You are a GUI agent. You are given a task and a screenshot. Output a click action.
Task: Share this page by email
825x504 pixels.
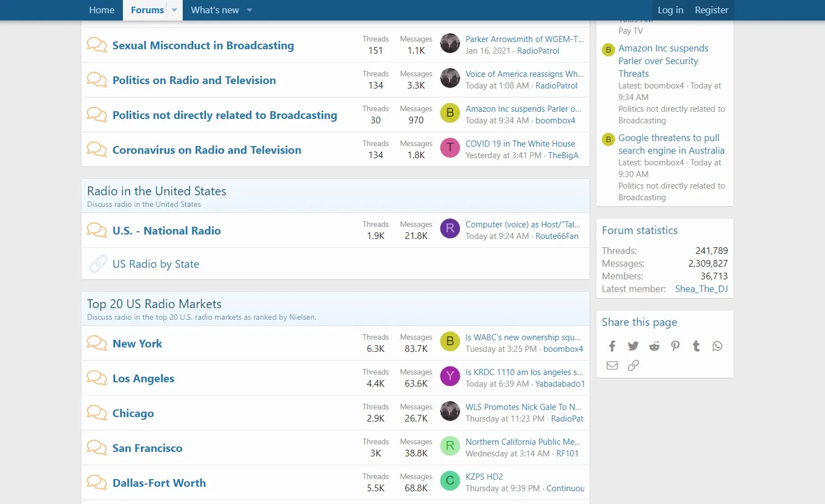pyautogui.click(x=612, y=365)
